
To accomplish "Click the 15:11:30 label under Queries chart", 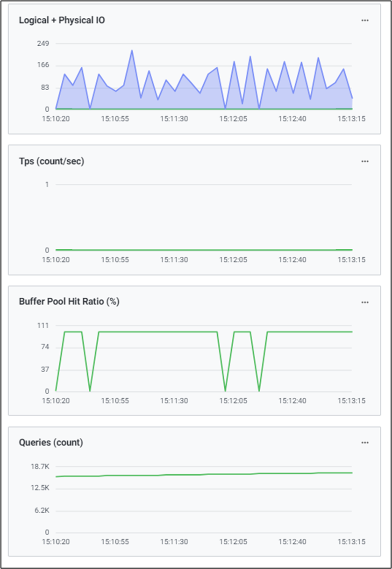I will point(174,541).
